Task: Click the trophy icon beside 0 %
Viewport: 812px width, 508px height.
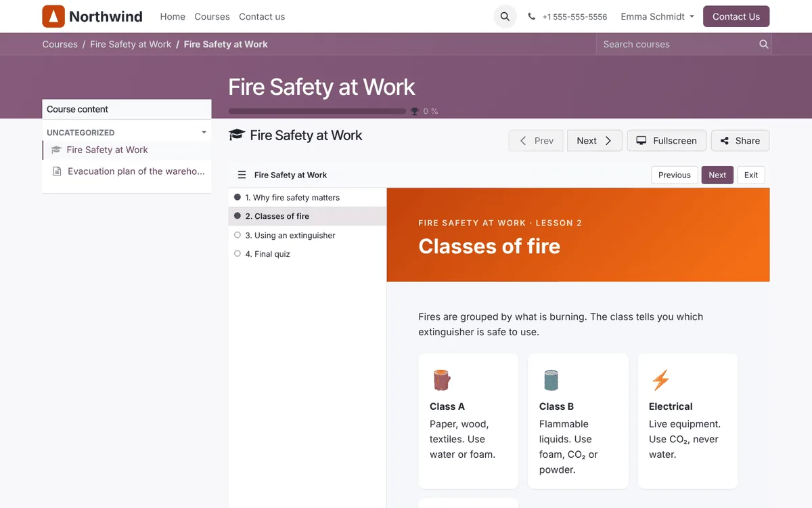Action: click(414, 111)
